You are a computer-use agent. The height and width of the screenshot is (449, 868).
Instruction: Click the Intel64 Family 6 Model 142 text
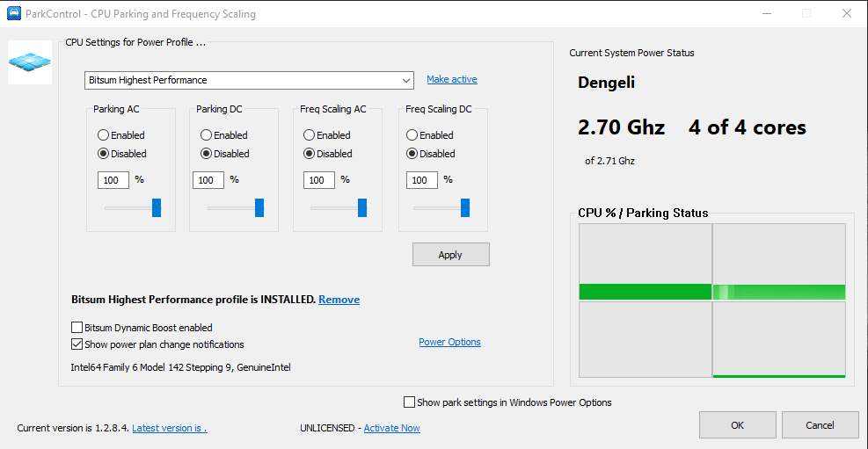tap(180, 367)
